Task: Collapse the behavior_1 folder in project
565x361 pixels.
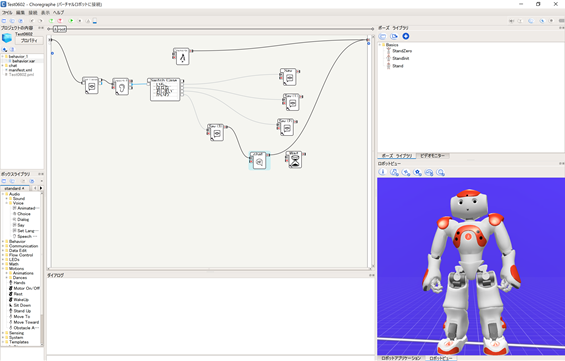Action: 3,57
